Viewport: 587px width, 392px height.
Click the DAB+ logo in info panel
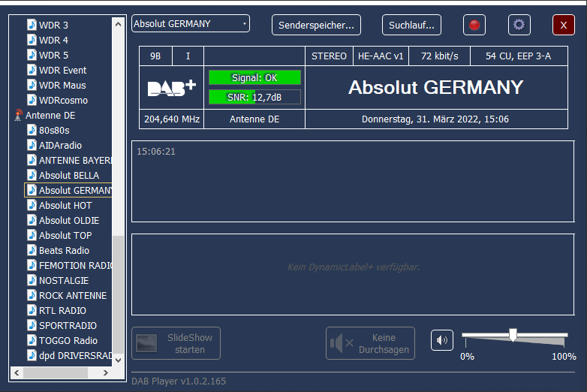(x=172, y=88)
